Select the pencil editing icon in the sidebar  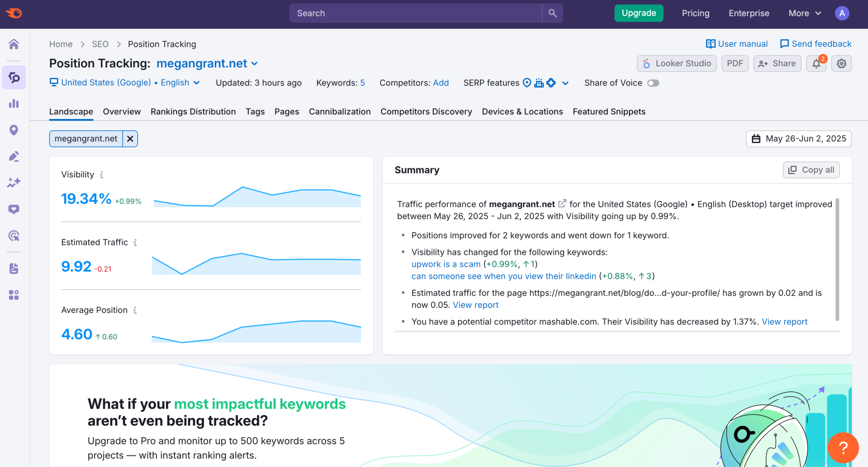pyautogui.click(x=14, y=157)
